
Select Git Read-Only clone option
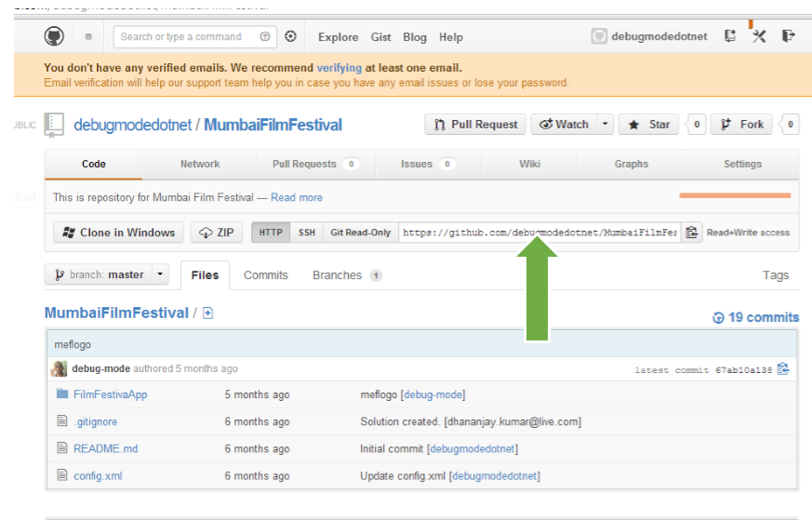[x=361, y=233]
